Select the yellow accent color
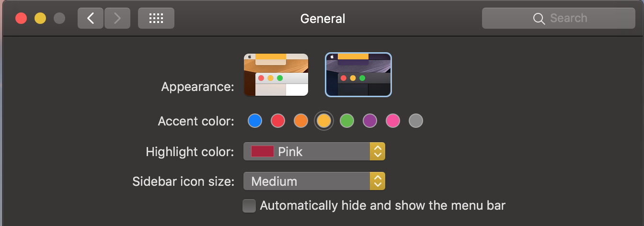The image size is (644, 226). [324, 121]
